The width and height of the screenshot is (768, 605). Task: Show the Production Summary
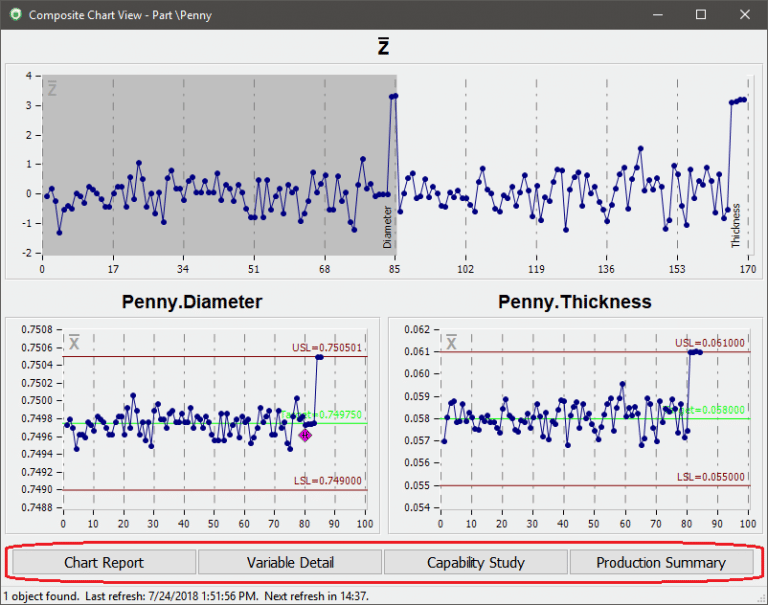click(661, 562)
